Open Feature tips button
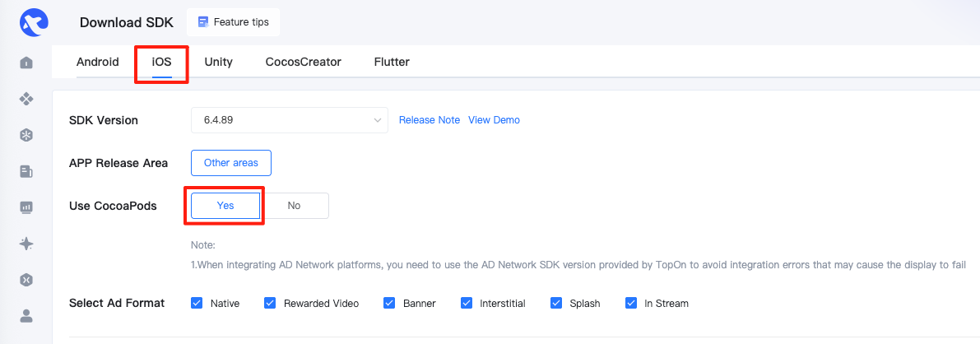980x344 pixels. coord(233,22)
